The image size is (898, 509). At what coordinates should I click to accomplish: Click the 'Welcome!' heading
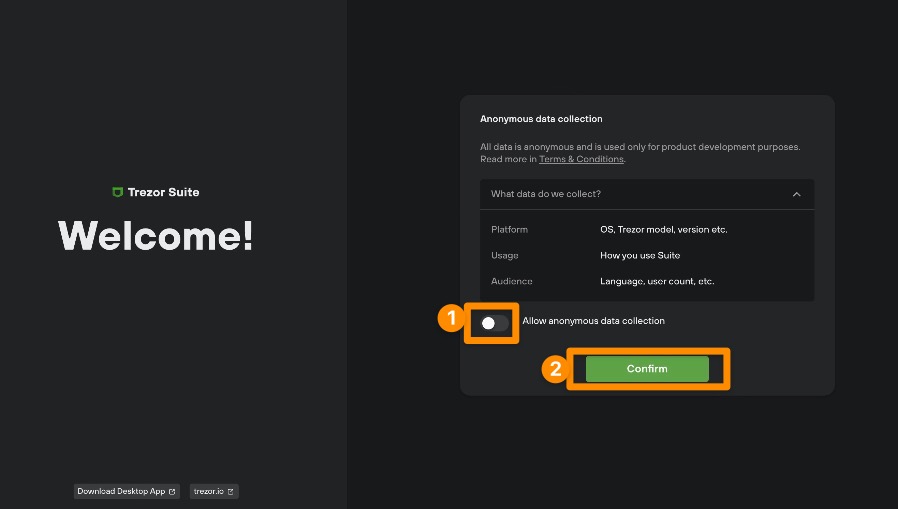[x=155, y=235]
